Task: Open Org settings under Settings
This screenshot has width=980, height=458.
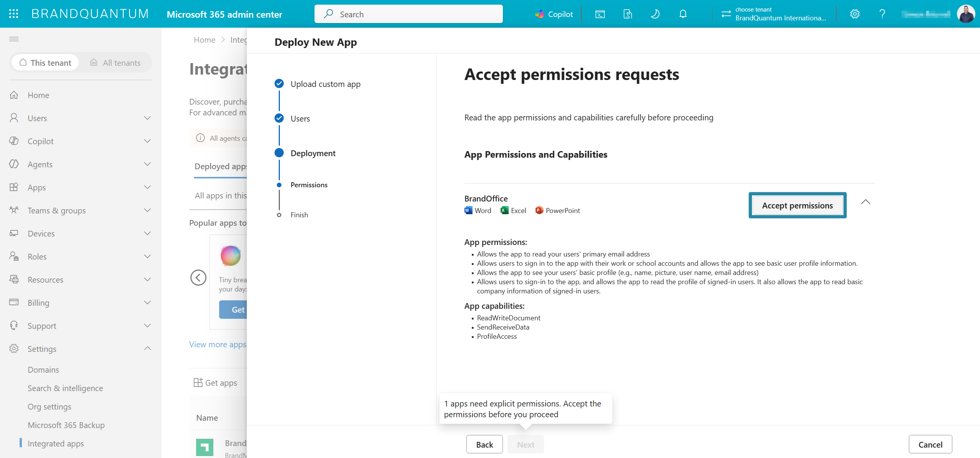Action: (x=49, y=406)
